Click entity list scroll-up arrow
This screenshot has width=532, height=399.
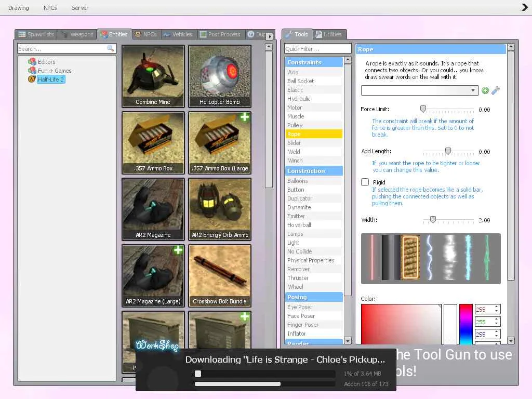[x=269, y=47]
